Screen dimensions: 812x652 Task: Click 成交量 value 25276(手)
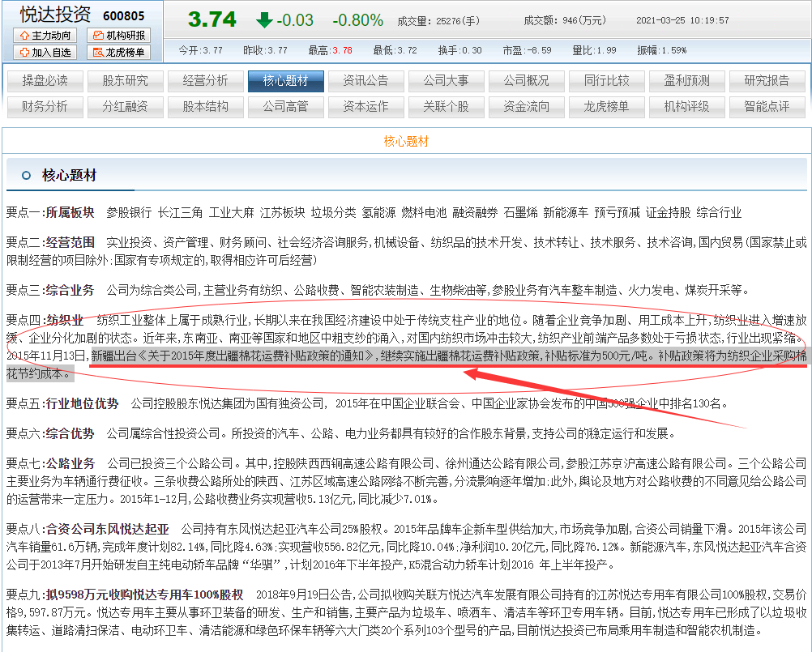[x=458, y=21]
